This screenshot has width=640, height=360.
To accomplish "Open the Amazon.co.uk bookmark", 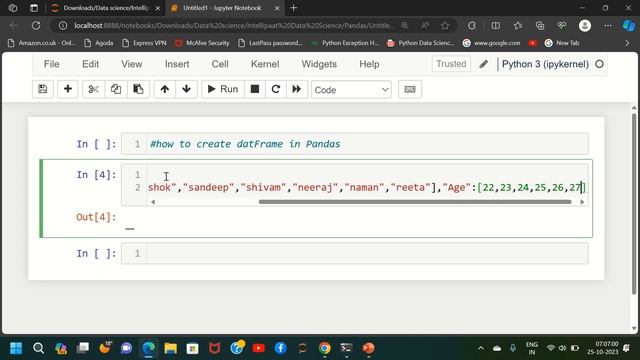I will point(42,43).
